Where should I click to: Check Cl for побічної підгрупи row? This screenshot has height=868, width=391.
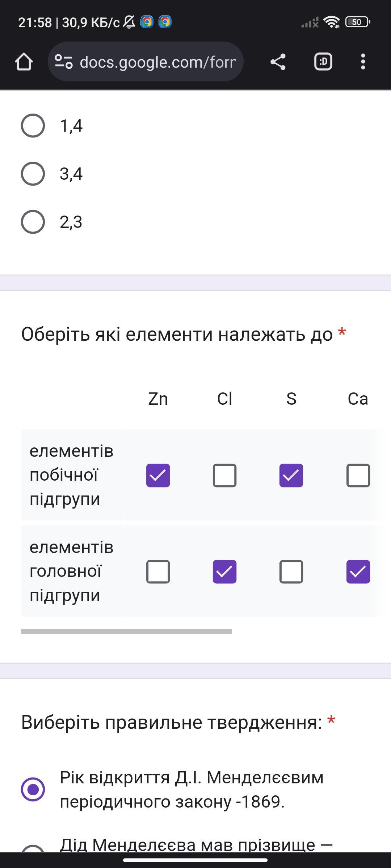coord(224,476)
